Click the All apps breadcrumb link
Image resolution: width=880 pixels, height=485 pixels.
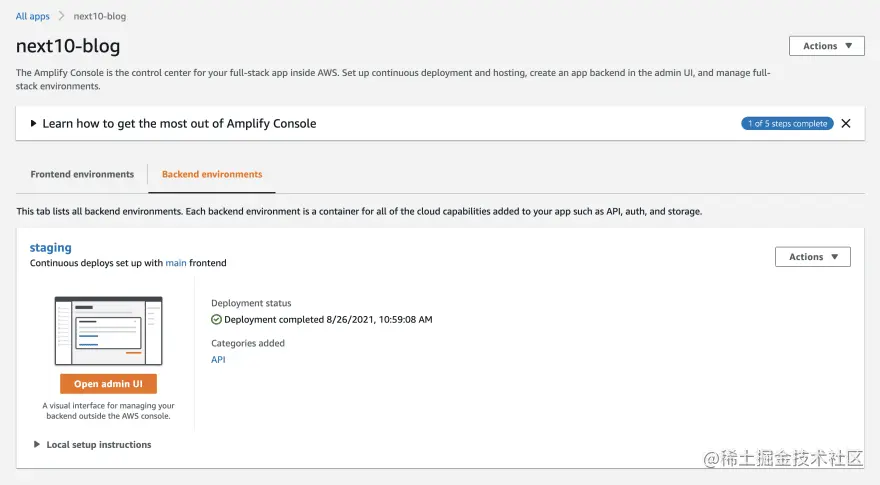[x=32, y=16]
